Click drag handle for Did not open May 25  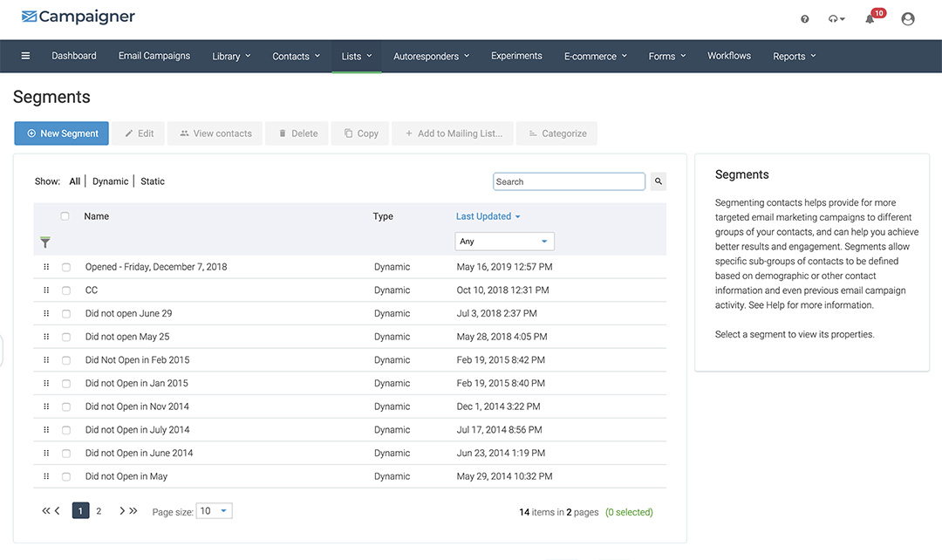click(46, 337)
